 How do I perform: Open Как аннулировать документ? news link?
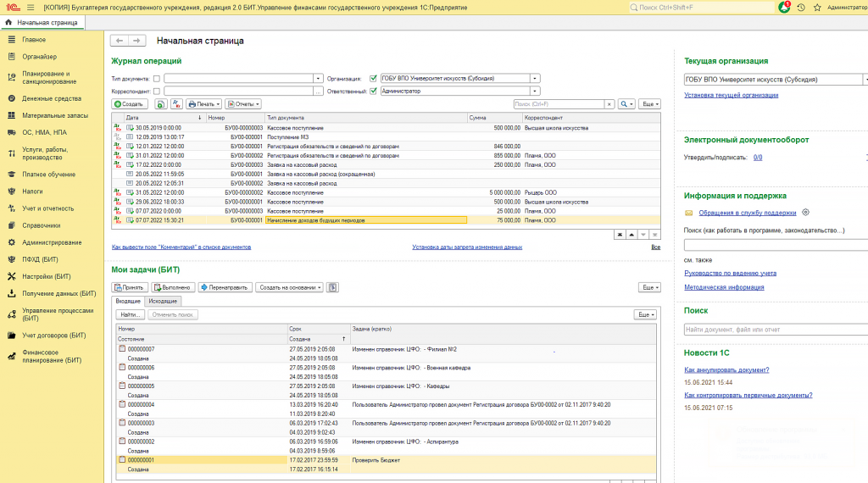(x=726, y=370)
